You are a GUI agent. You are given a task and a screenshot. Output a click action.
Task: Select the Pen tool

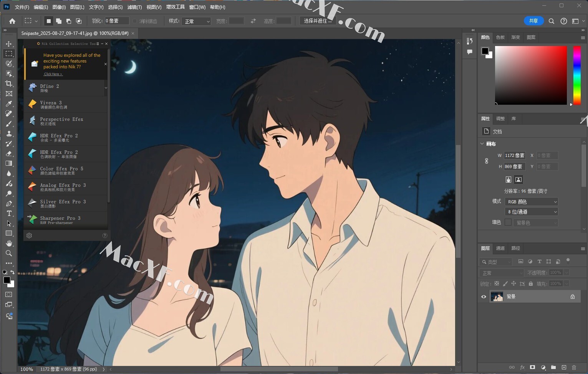coord(9,203)
